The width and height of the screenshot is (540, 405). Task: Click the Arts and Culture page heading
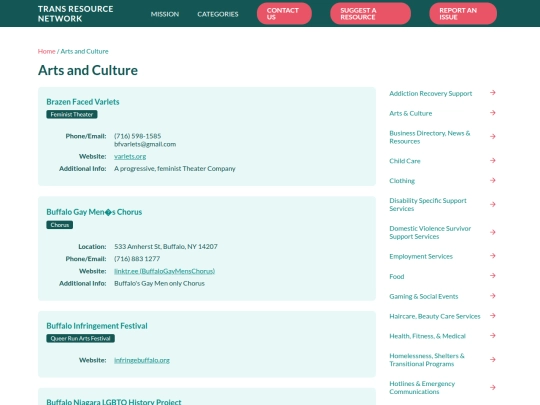pyautogui.click(x=88, y=70)
